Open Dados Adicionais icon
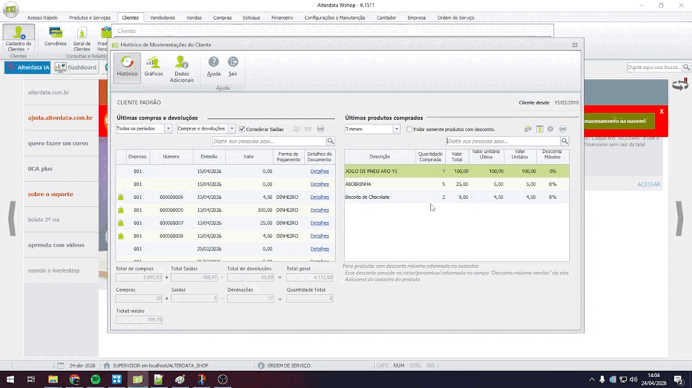This screenshot has height=388, width=692. click(x=181, y=69)
